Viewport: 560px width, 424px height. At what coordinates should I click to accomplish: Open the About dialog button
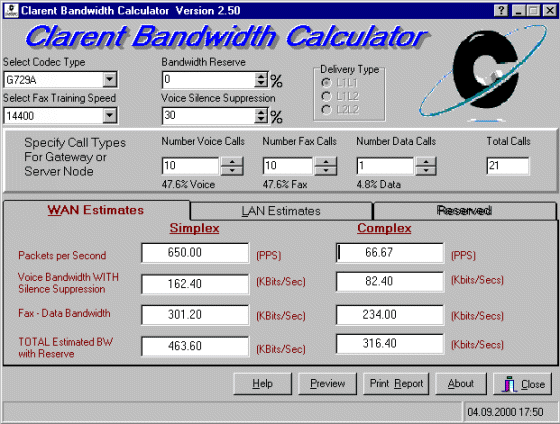click(461, 384)
